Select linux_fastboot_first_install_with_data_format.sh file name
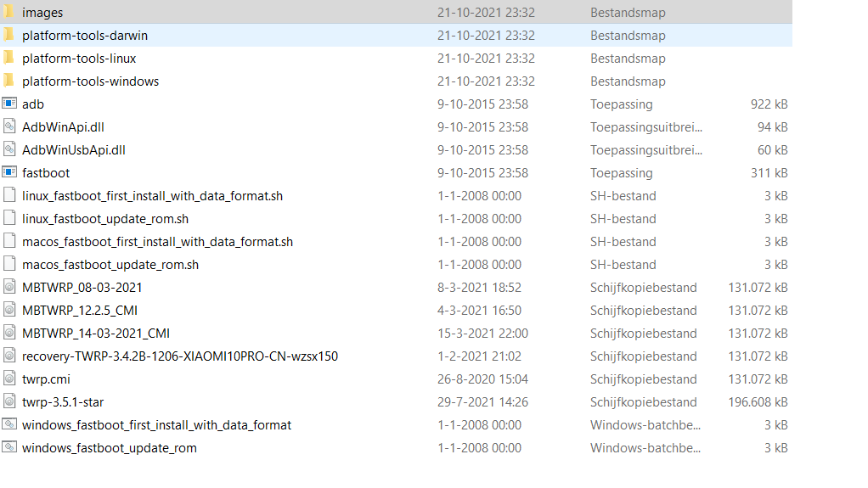The width and height of the screenshot is (868, 488). coord(152,196)
